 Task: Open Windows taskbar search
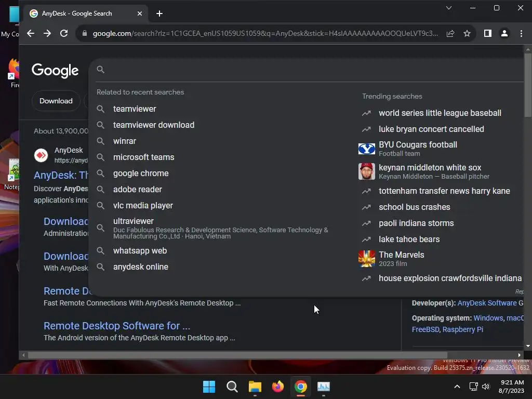pos(232,387)
